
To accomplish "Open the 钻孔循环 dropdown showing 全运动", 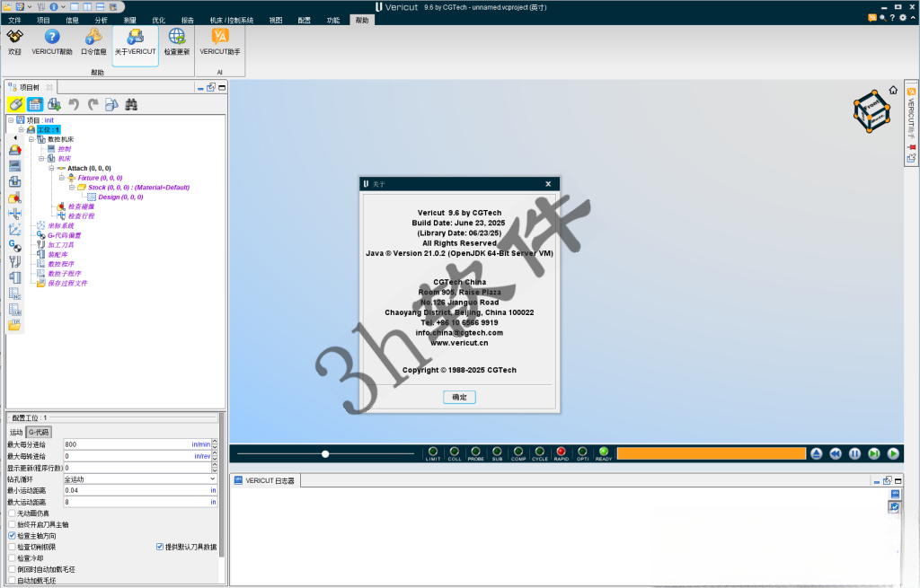I will click(140, 479).
